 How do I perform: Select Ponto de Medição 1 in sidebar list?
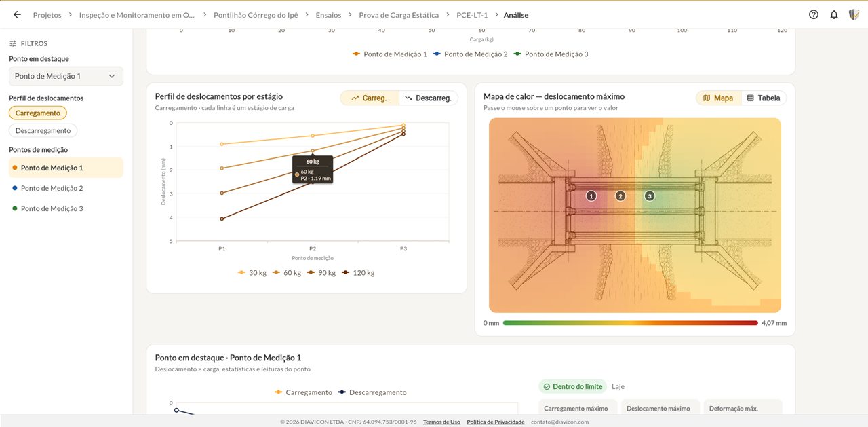tap(66, 168)
